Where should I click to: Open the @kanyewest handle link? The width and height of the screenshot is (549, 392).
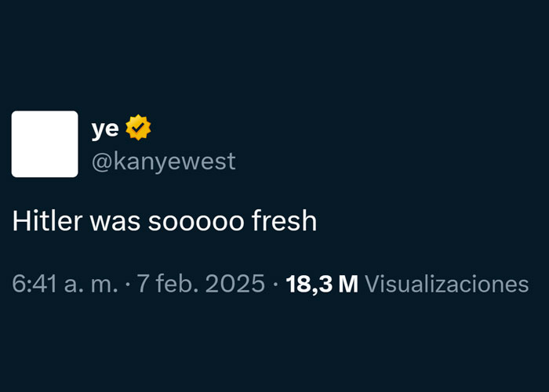[163, 162]
